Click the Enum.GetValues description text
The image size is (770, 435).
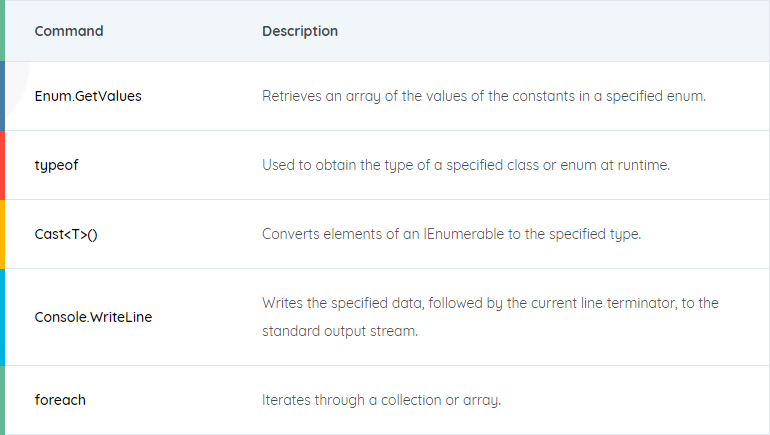coord(484,96)
